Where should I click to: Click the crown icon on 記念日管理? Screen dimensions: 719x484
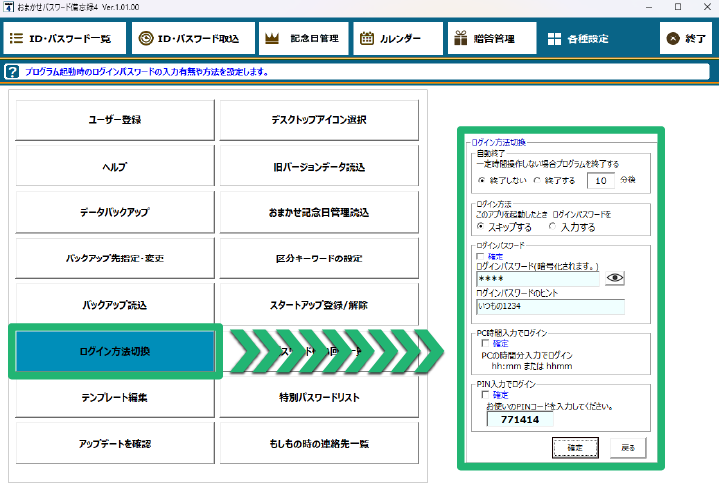(272, 38)
